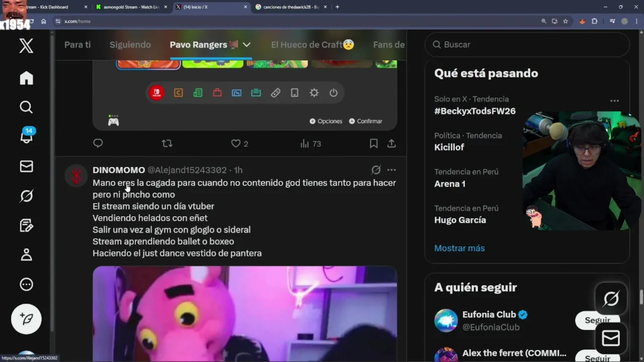Viewport: 644px width, 362px height.
Task: Open DINOMOMO's profile avatar
Action: coord(76,176)
